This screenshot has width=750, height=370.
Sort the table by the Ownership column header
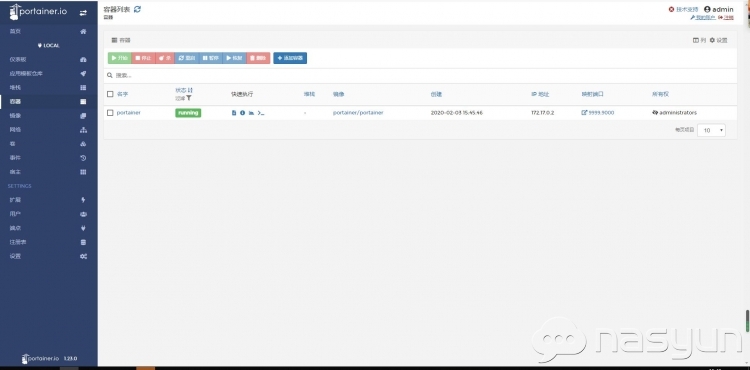pos(660,94)
